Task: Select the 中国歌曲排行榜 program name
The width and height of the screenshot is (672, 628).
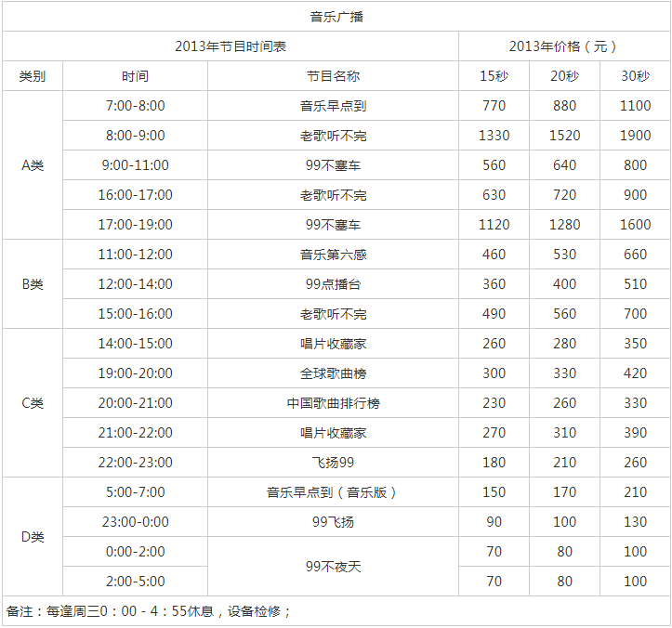Action: (x=333, y=403)
